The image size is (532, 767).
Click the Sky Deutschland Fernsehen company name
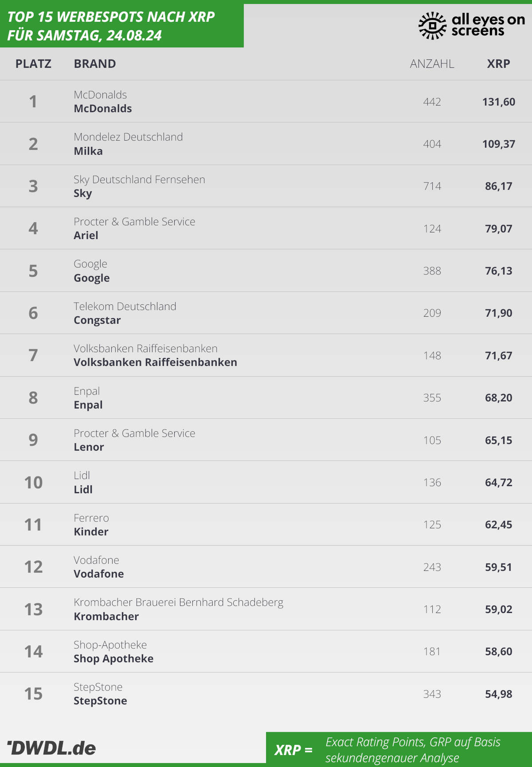(x=139, y=179)
